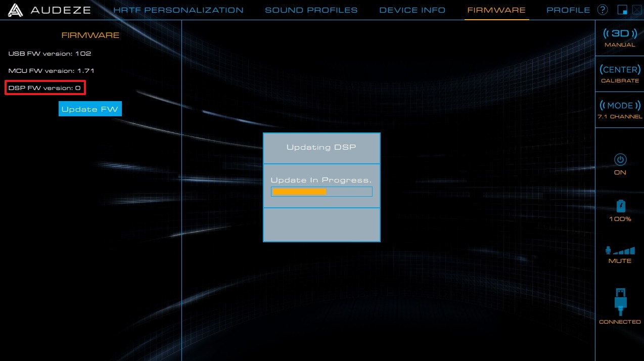Switch the Mode 7.1 Channel button
The image size is (644, 361).
[x=620, y=110]
